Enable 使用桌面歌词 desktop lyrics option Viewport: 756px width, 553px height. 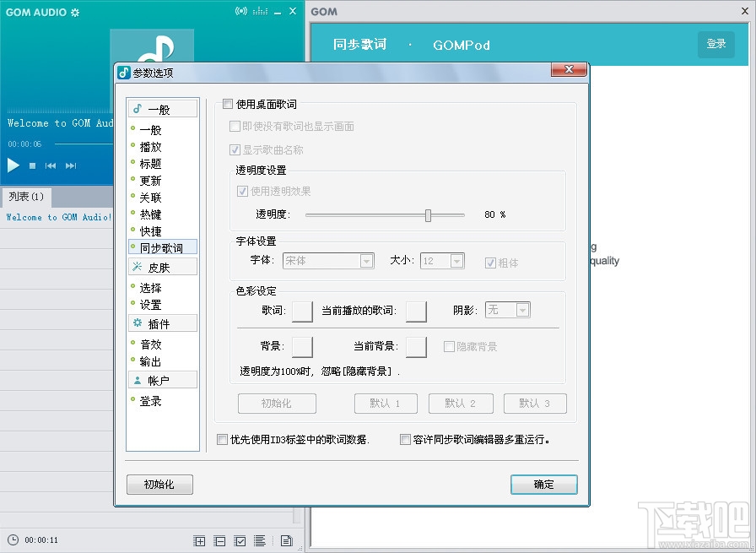click(228, 104)
